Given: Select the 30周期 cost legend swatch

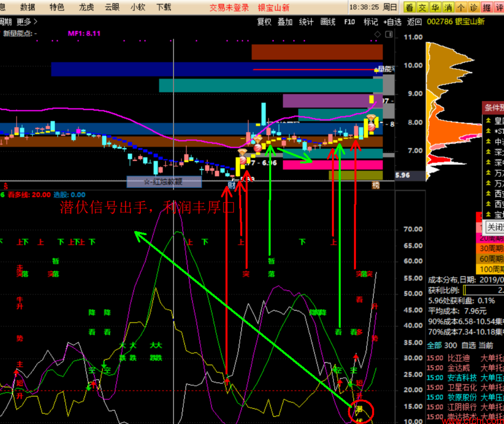Looking at the screenshot, I should coord(490,249).
